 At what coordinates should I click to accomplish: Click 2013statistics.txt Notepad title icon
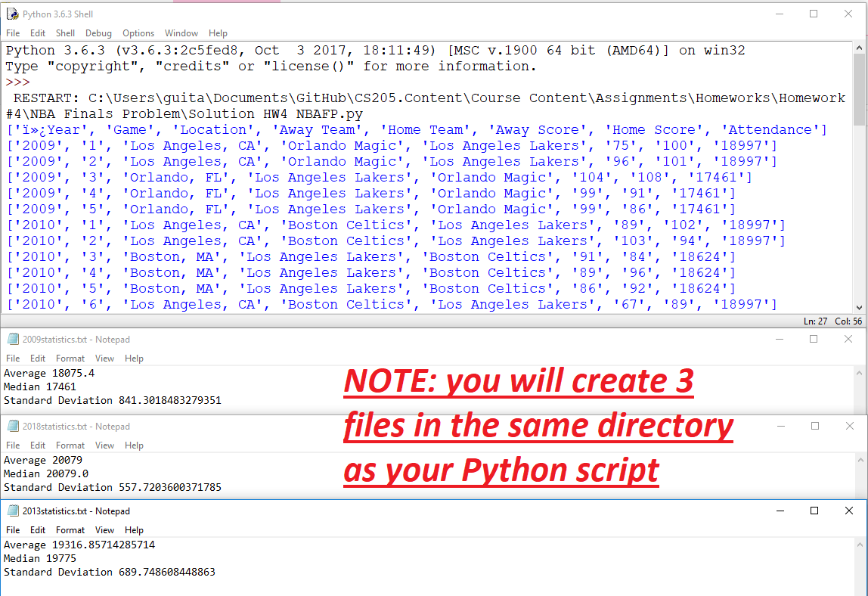(13, 511)
